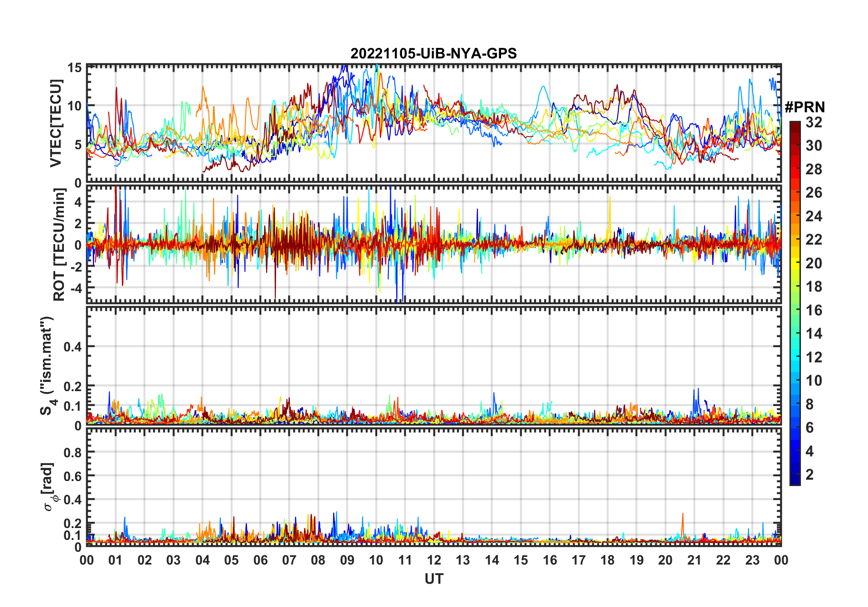
Task: Select ROT axis tick label "-2"
Action: click(76, 267)
